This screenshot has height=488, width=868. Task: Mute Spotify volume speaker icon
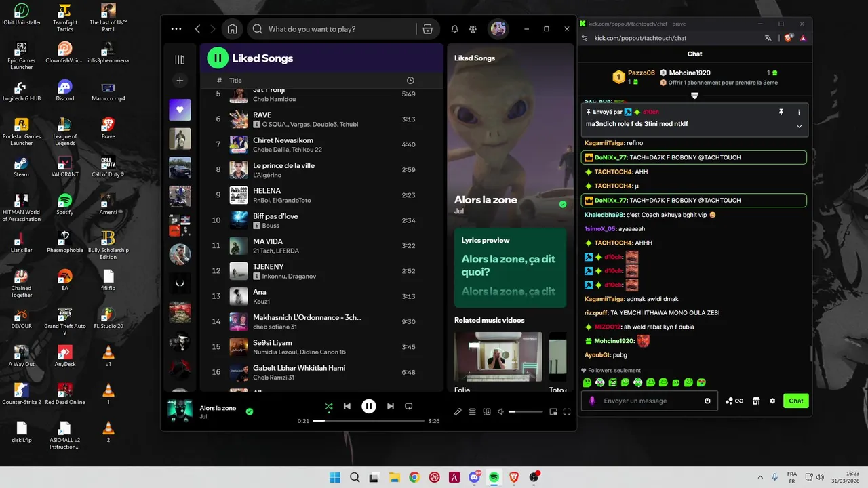(500, 411)
